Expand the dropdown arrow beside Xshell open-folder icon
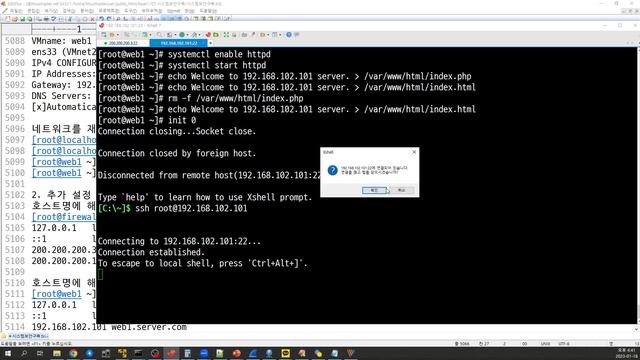Viewport: 640px width, 360px height. 118,35
